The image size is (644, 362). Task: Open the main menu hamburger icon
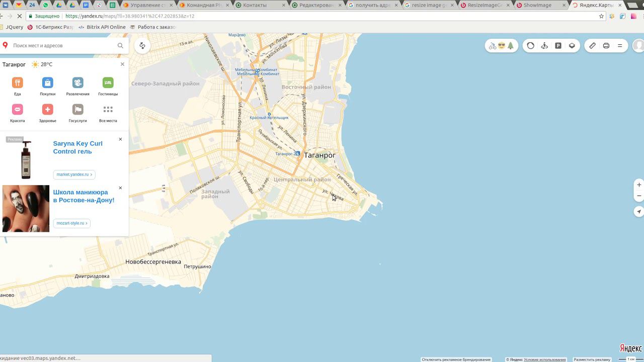pyautogui.click(x=620, y=46)
